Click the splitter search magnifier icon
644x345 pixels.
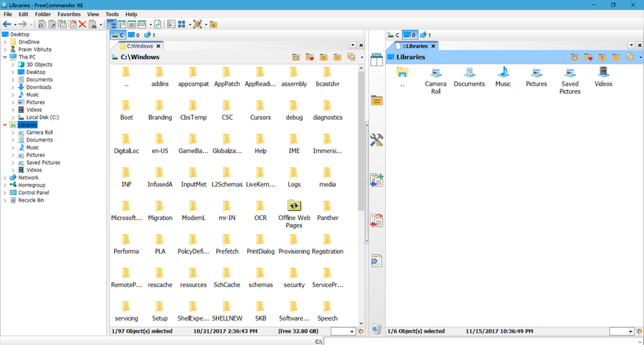tap(377, 261)
